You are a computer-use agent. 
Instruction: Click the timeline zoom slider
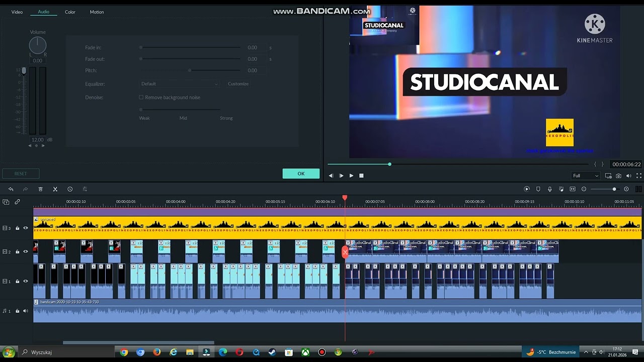pyautogui.click(x=605, y=189)
